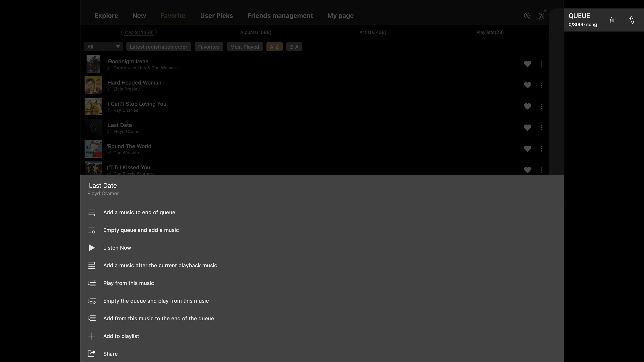Click Latest registration order button
Image resolution: width=644 pixels, height=362 pixels.
click(x=158, y=47)
